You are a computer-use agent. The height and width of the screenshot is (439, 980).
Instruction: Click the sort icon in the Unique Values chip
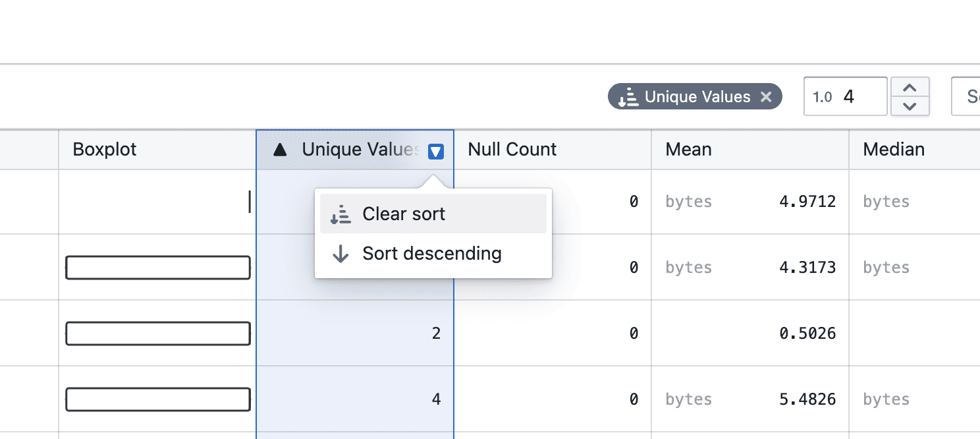point(628,97)
